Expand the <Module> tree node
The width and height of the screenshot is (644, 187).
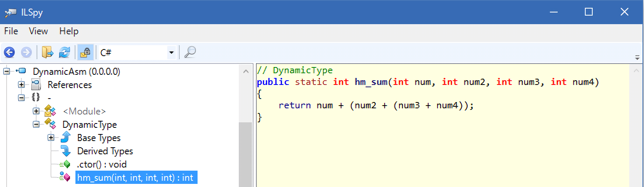click(x=36, y=111)
